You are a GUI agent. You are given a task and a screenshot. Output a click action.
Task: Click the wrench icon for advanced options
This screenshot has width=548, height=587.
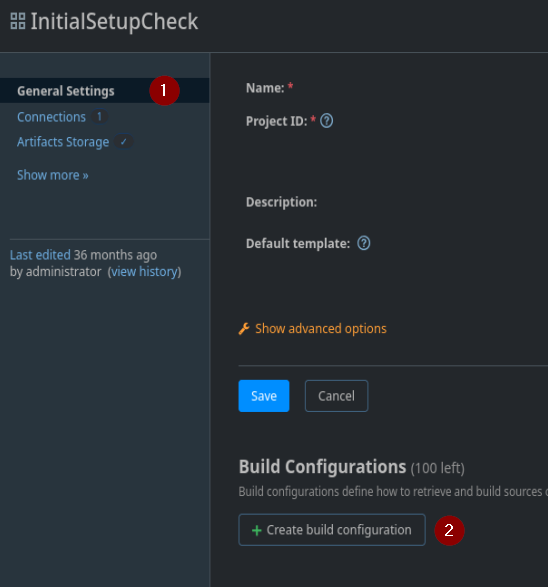tap(244, 329)
